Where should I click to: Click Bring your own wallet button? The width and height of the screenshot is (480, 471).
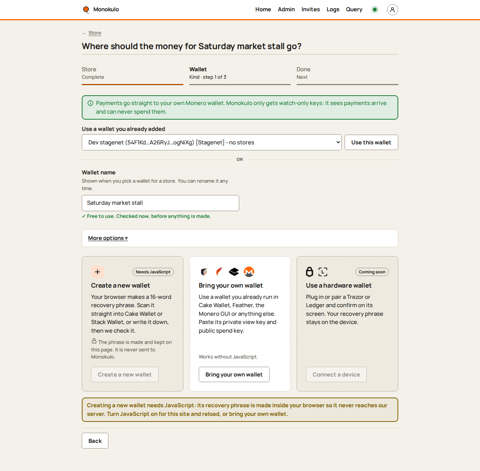pyautogui.click(x=234, y=375)
